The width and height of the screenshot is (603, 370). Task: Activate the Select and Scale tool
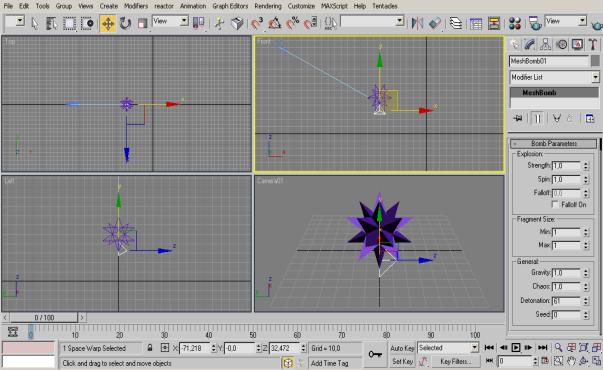pyautogui.click(x=142, y=23)
